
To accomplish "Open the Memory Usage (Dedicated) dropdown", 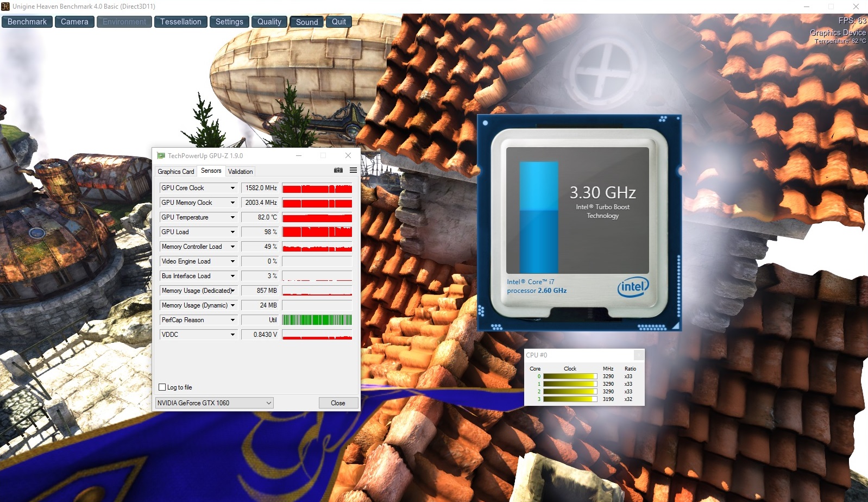I will pos(232,291).
